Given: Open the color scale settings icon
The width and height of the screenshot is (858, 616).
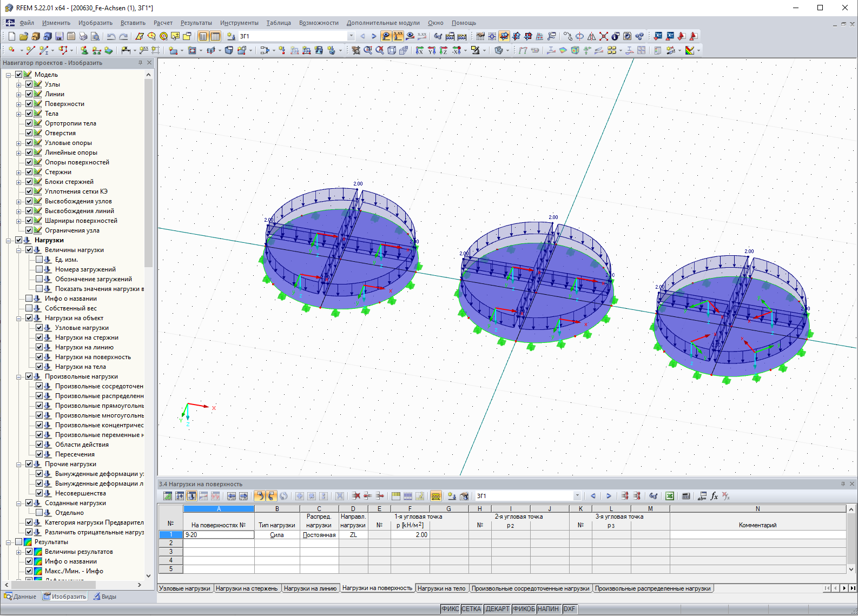Looking at the screenshot, I should point(690,50).
